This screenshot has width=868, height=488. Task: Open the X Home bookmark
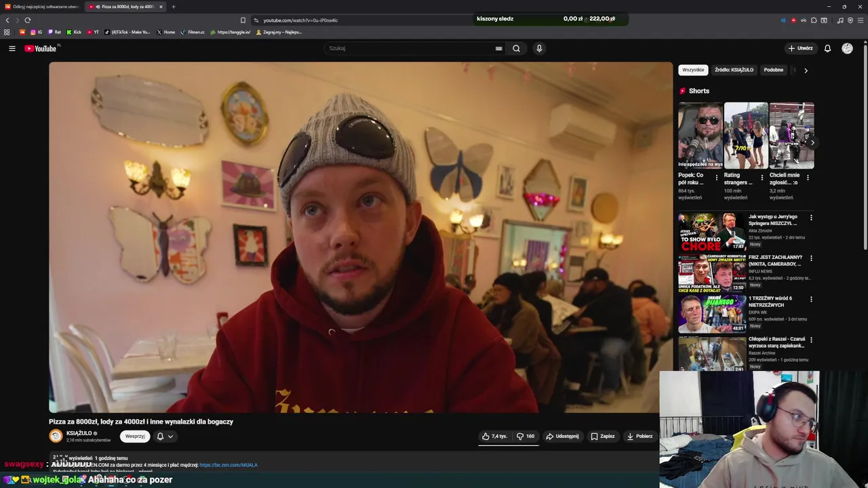165,32
